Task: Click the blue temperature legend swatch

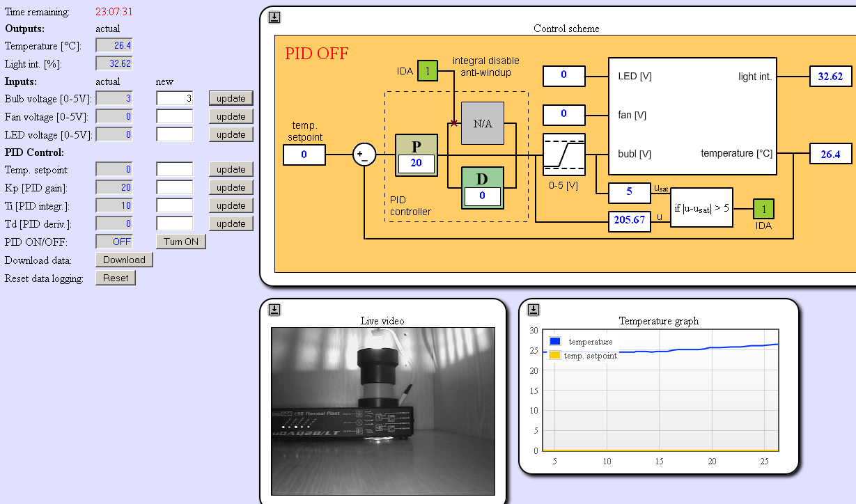Action: click(x=555, y=341)
